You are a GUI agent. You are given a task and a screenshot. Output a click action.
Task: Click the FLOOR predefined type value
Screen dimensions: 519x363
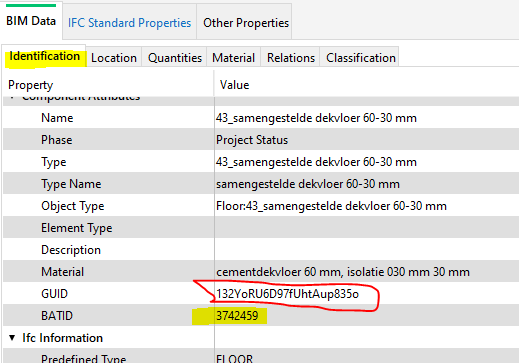point(234,359)
